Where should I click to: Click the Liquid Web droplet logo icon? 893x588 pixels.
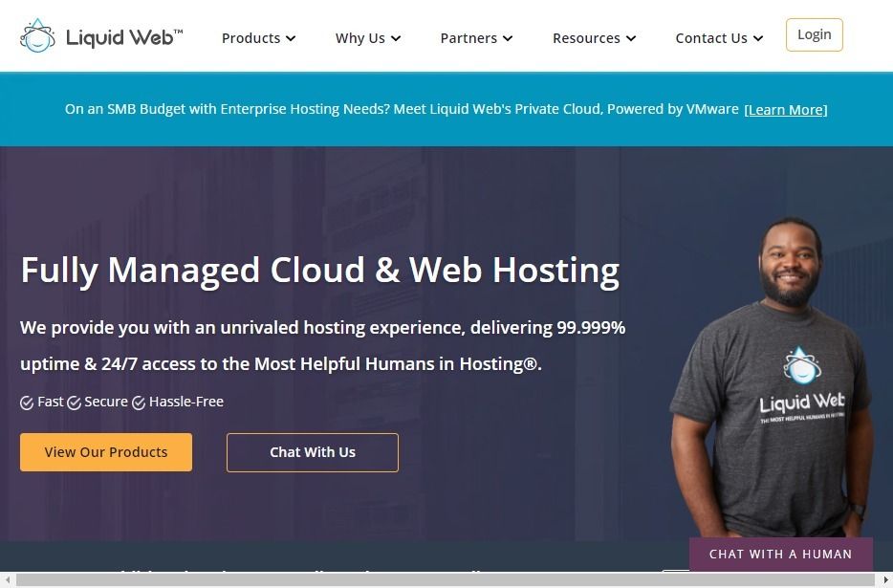tap(37, 36)
